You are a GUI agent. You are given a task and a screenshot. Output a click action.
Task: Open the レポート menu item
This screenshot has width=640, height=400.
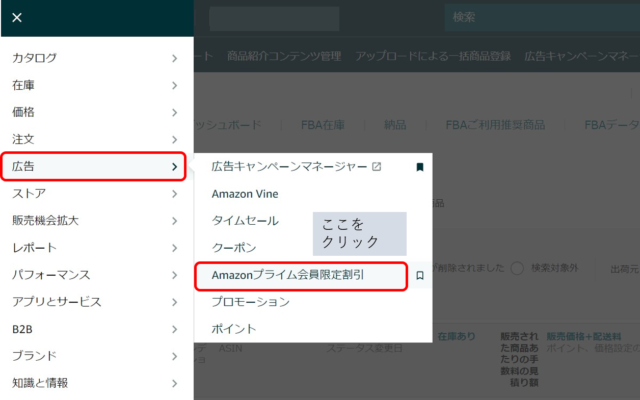point(97,248)
